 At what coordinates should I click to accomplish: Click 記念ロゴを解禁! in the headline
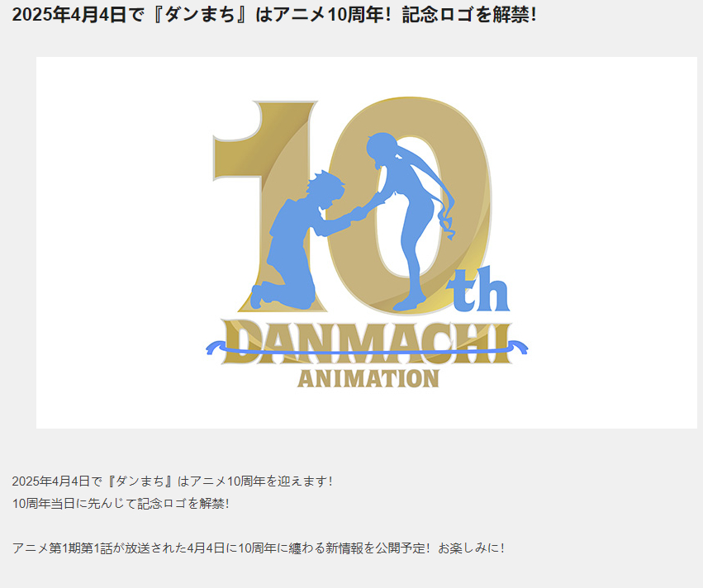pyautogui.click(x=469, y=15)
